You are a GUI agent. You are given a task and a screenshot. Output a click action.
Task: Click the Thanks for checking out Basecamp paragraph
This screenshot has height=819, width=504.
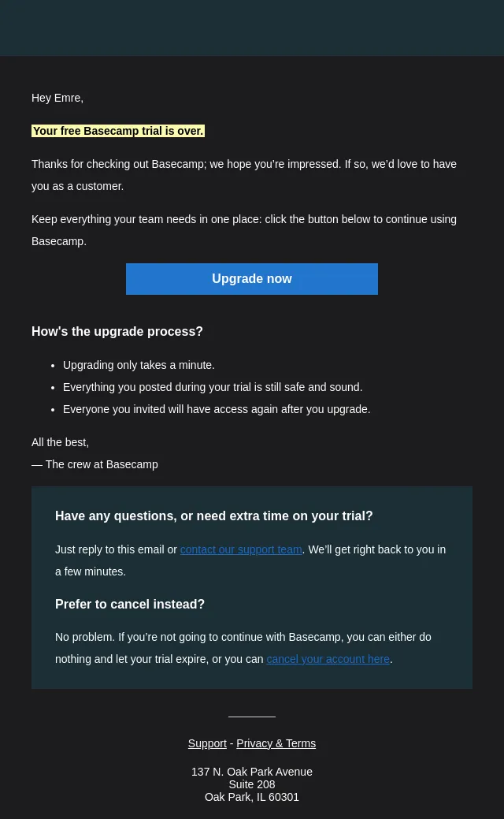[244, 175]
